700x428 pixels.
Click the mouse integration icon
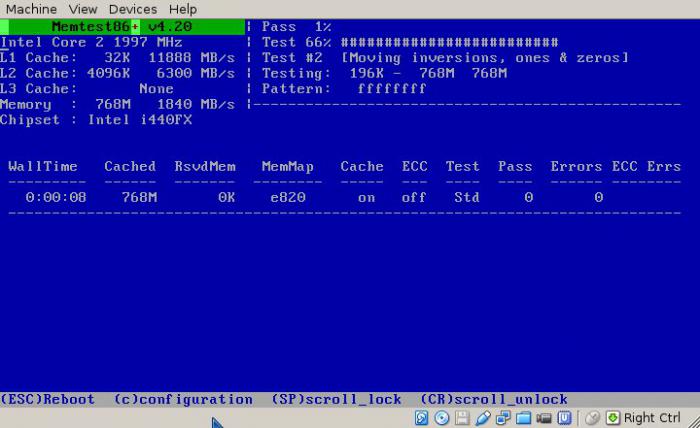pyautogui.click(x=592, y=418)
